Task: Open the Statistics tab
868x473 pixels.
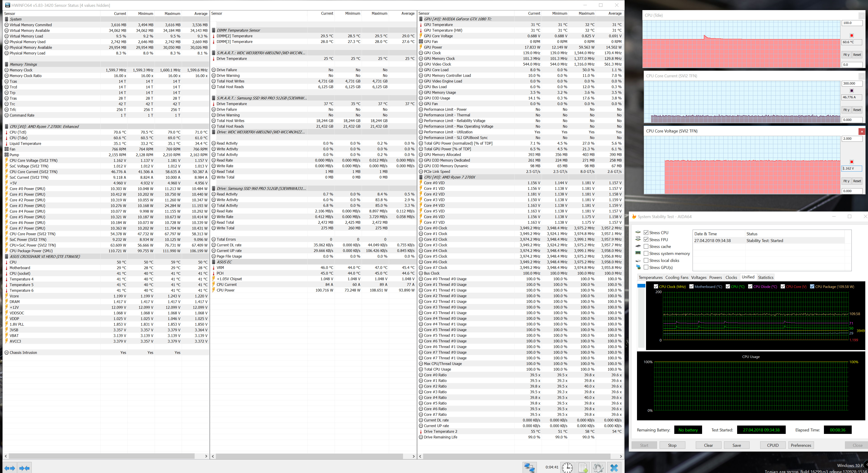Action: (765, 277)
